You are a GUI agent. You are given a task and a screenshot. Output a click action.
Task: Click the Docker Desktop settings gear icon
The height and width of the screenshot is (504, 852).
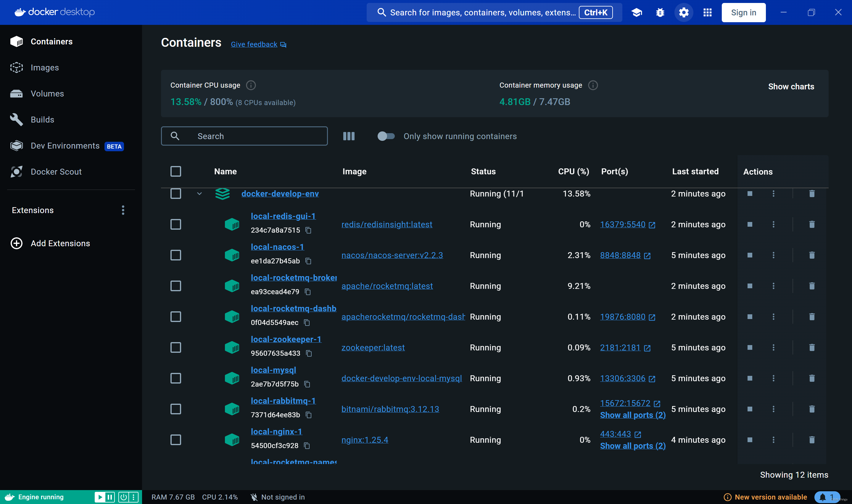coord(684,13)
